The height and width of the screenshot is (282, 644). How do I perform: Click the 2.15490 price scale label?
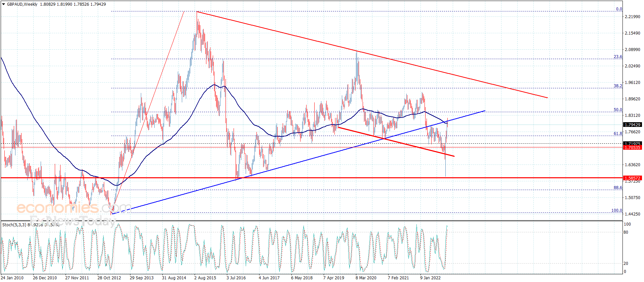[632, 33]
